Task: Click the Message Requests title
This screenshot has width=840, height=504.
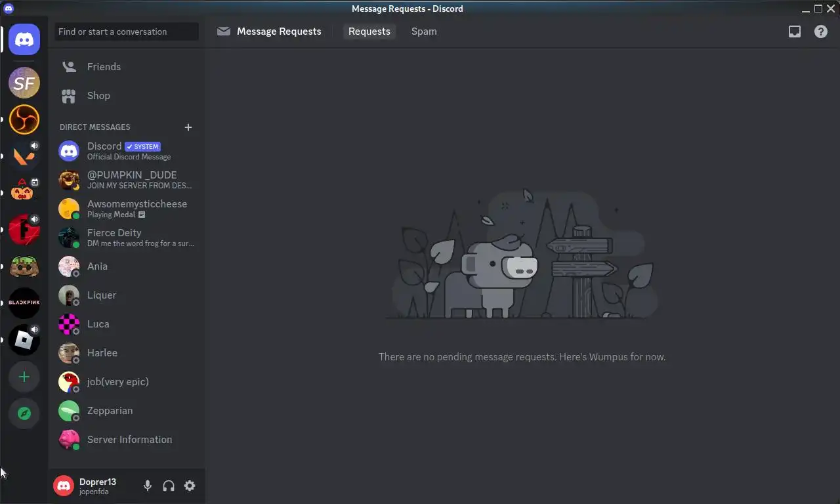Action: point(279,31)
